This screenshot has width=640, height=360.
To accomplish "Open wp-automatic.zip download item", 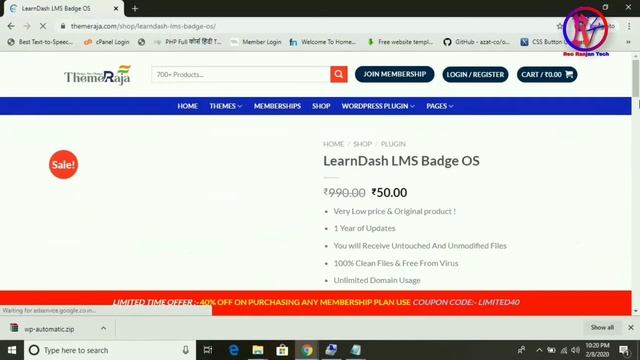I will tap(48, 329).
